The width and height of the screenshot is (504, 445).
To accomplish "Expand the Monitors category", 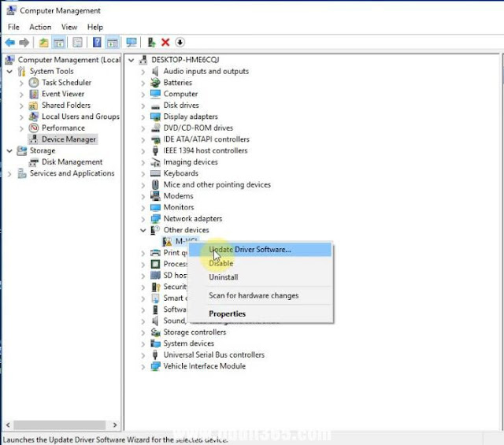I will tap(143, 208).
